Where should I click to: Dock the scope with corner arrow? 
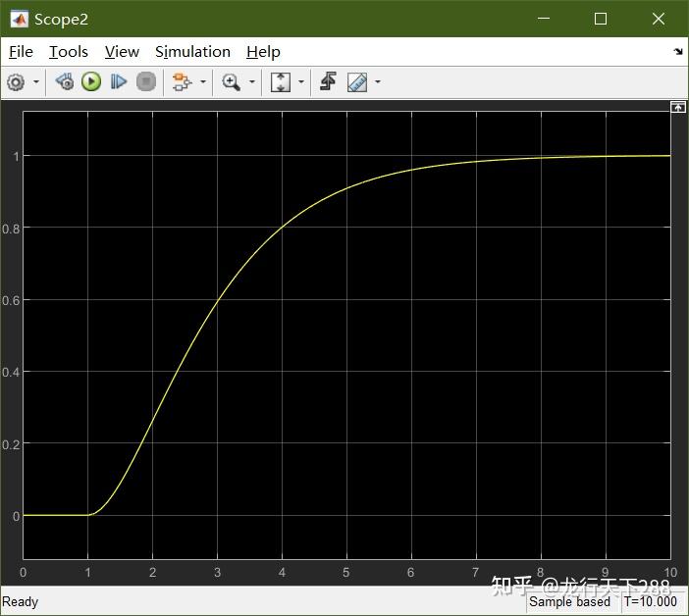click(678, 52)
